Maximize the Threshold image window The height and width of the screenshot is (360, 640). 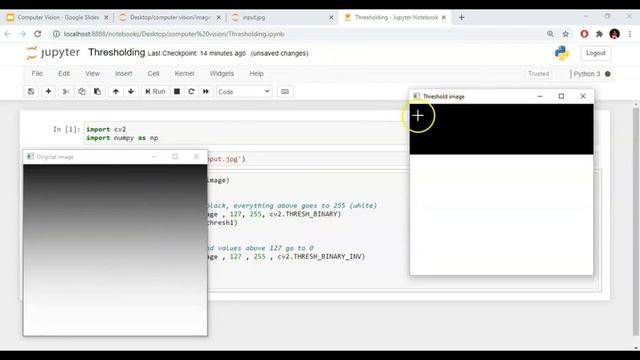[x=561, y=96]
